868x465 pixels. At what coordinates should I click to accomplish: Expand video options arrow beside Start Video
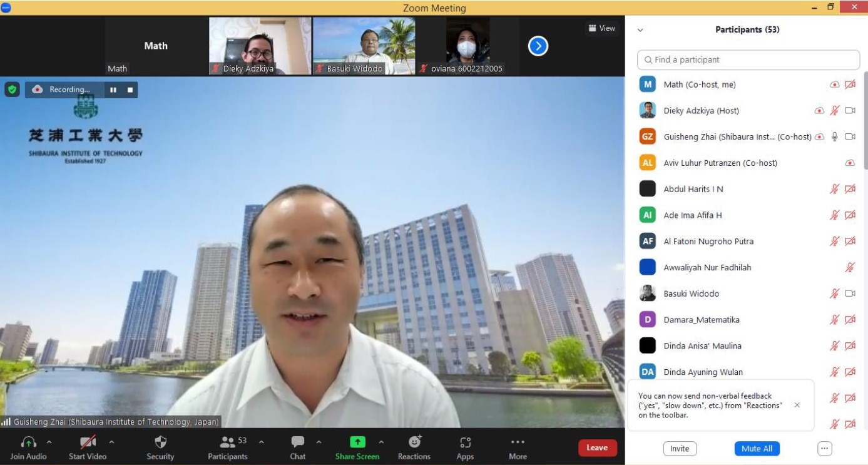coord(111,442)
